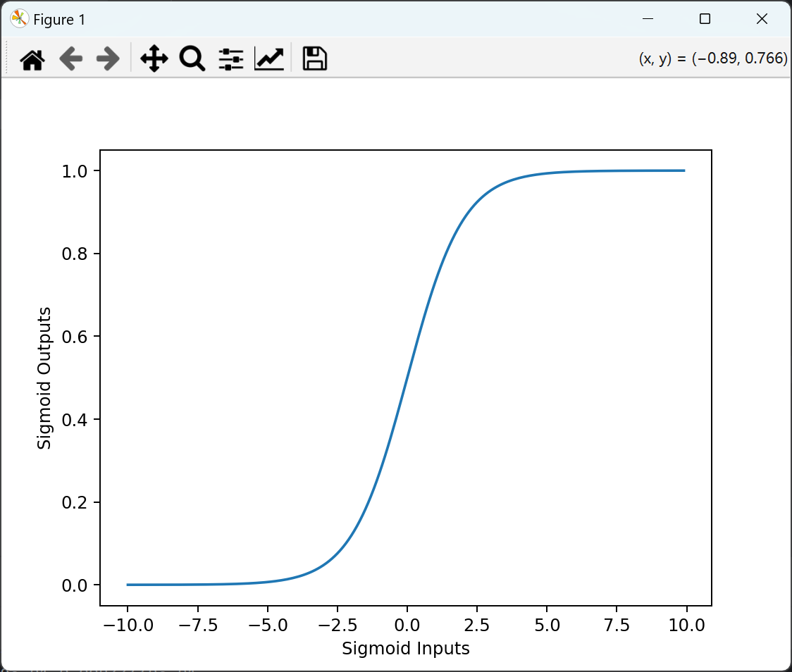Go back to the previous view
Screen dimensions: 792x672
(x=70, y=59)
